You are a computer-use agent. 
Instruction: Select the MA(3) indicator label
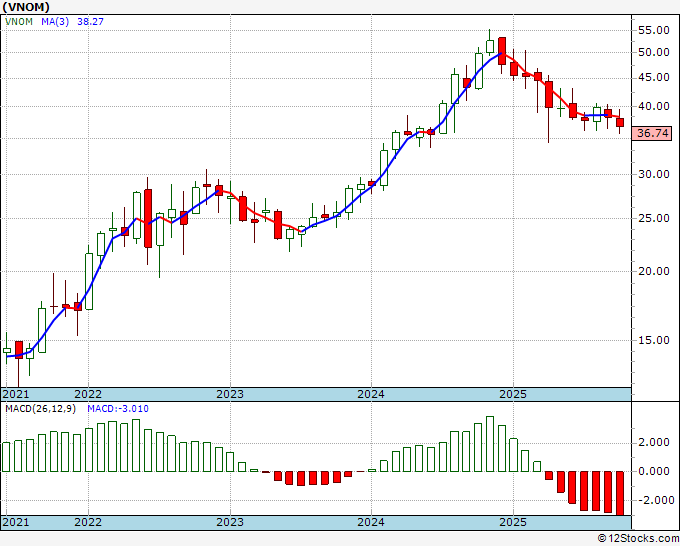pos(55,21)
